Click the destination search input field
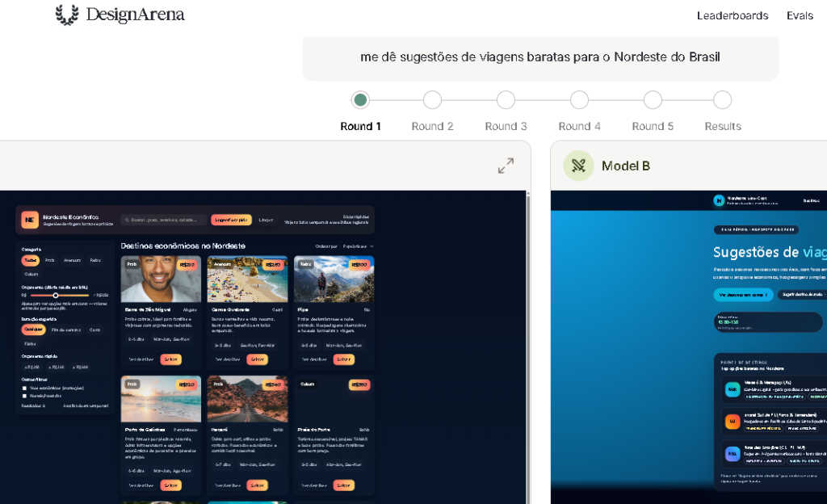Image resolution: width=827 pixels, height=504 pixels. 166,220
